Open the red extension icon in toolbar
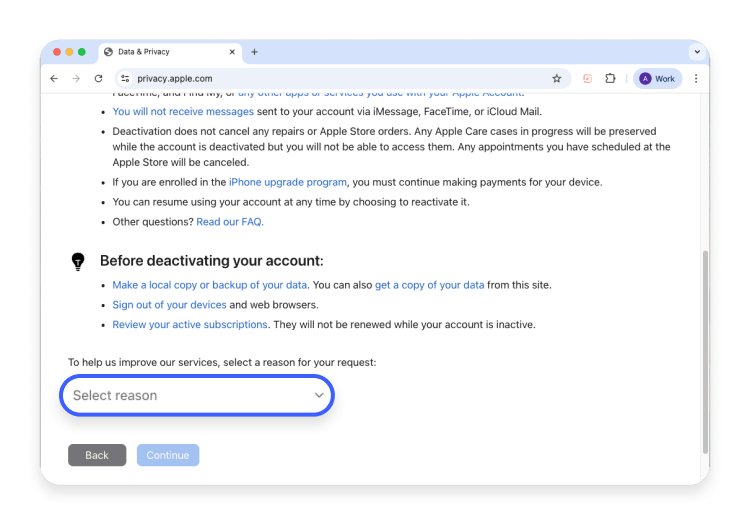Viewport: 750px width, 525px height. [x=587, y=78]
